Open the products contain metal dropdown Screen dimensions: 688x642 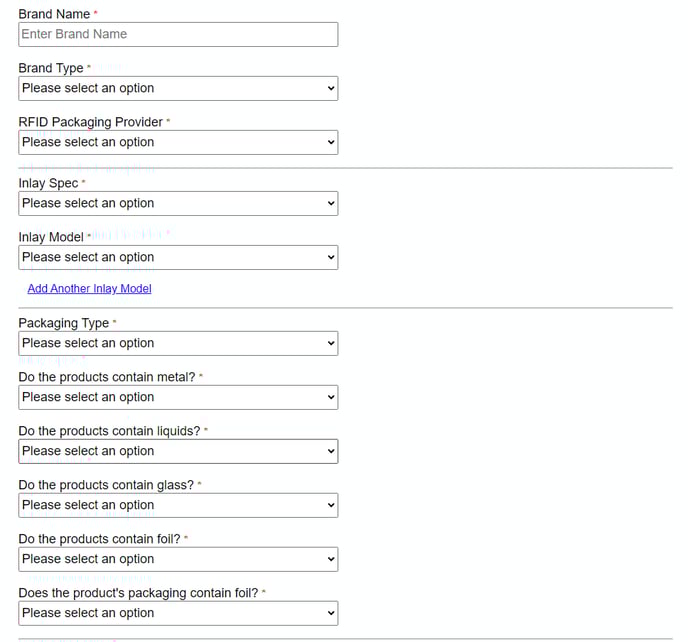point(178,397)
